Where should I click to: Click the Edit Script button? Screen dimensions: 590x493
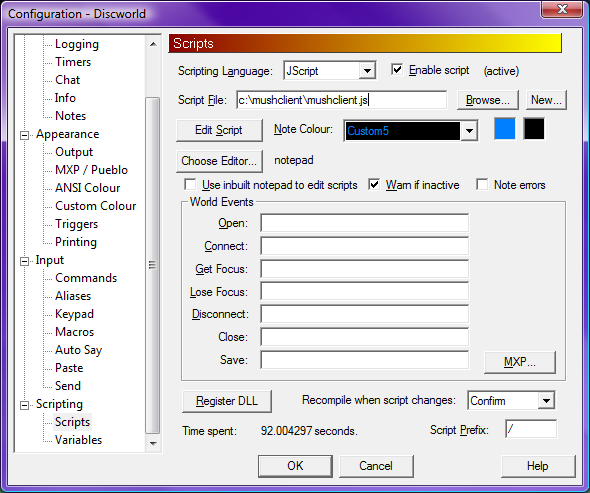pyautogui.click(x=219, y=130)
